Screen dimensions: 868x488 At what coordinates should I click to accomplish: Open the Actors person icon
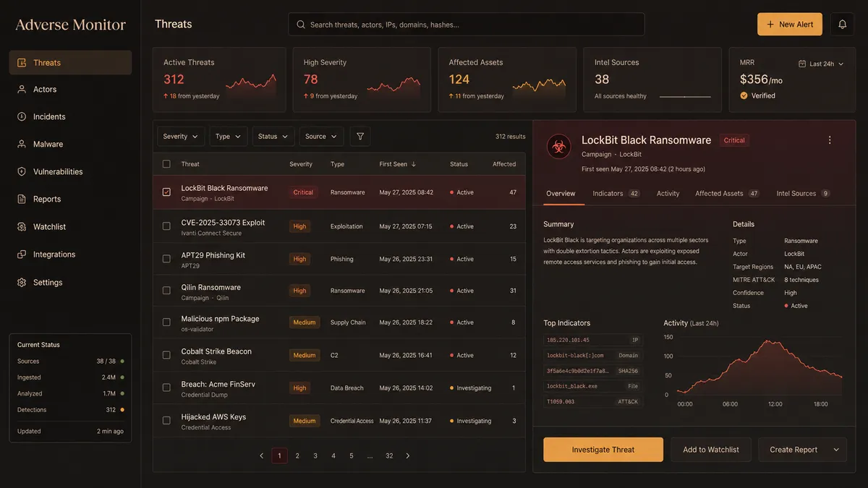pyautogui.click(x=22, y=90)
